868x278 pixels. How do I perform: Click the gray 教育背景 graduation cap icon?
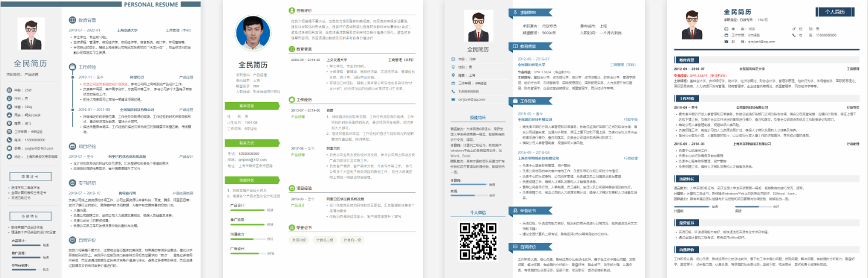[x=72, y=19]
